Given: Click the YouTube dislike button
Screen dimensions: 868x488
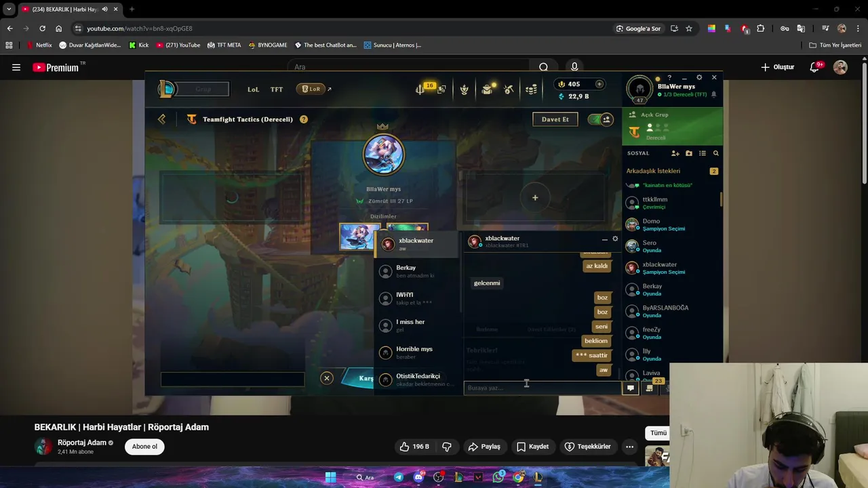Looking at the screenshot, I should [x=447, y=447].
